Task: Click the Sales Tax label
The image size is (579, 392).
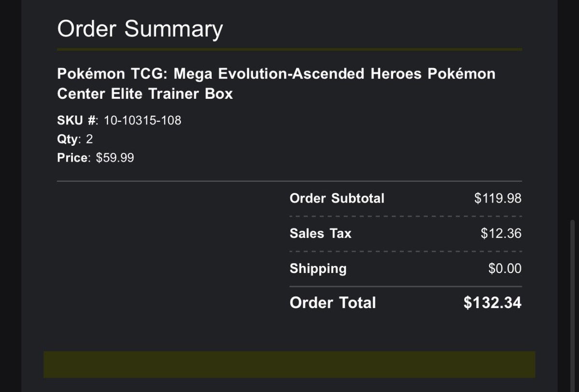Action: 320,233
